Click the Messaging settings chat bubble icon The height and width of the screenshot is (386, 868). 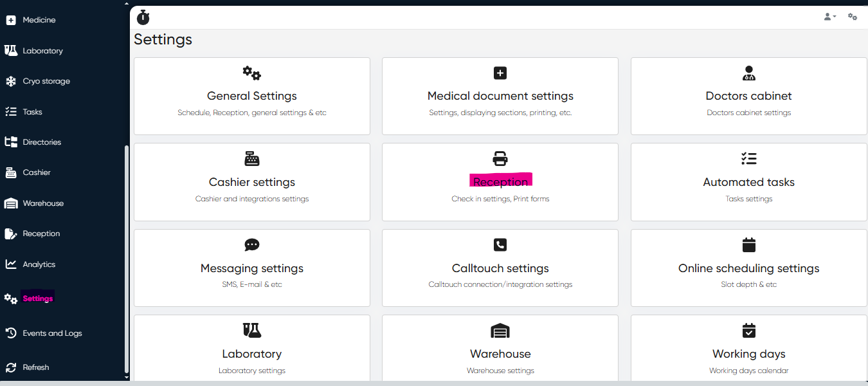pos(252,244)
